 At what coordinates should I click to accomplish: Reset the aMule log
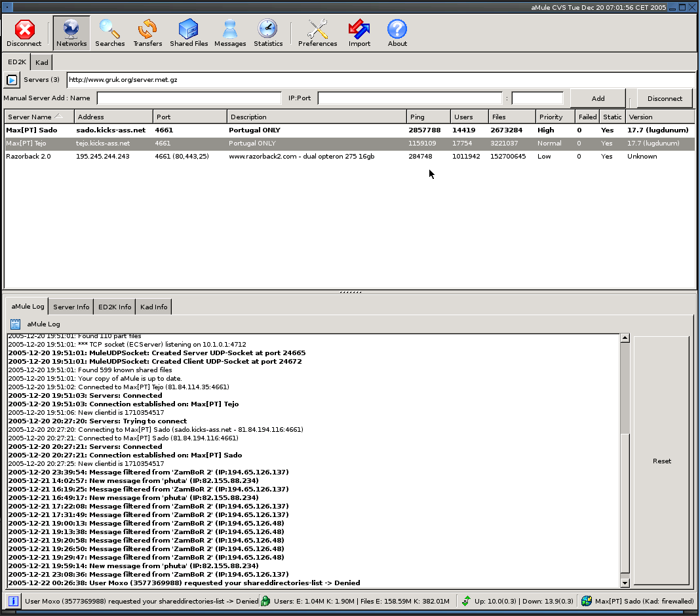pos(661,461)
